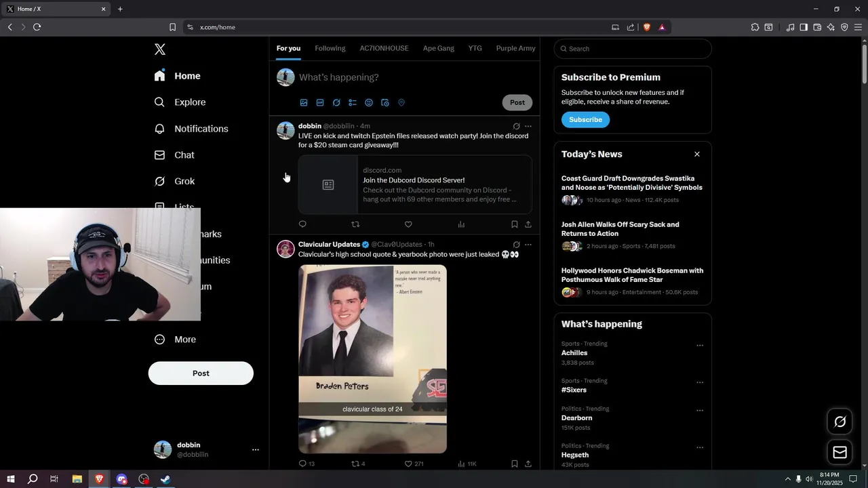Viewport: 868px width, 488px height.
Task: Open Grok in the sidebar
Action: 175,182
